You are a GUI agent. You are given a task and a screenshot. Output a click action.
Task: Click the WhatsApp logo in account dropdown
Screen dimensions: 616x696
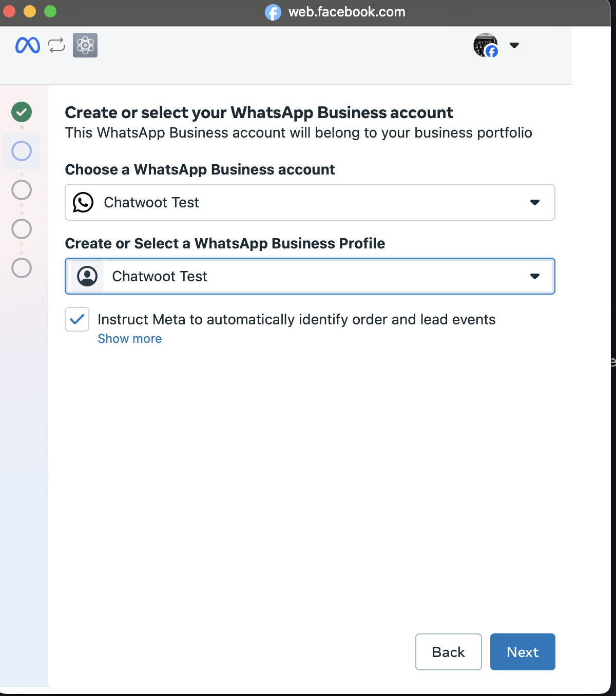(83, 202)
